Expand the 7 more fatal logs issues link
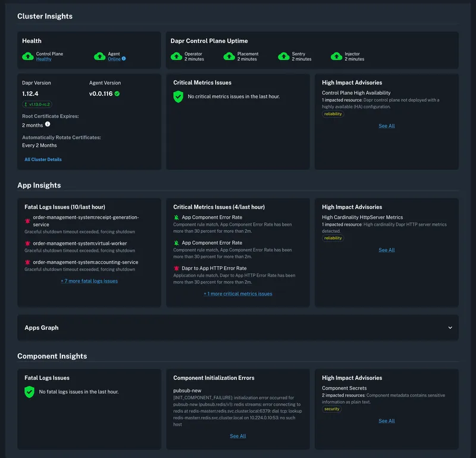The image size is (476, 458). 89,281
